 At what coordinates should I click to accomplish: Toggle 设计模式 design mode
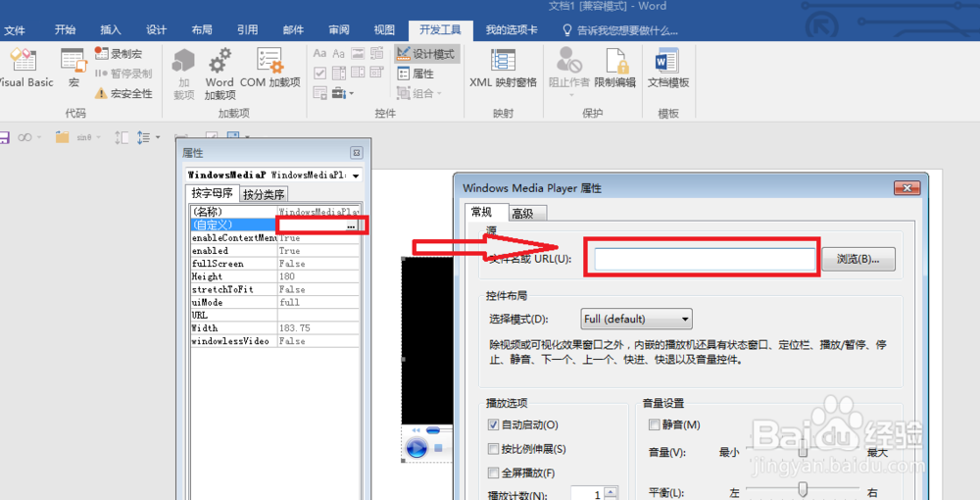pos(427,54)
